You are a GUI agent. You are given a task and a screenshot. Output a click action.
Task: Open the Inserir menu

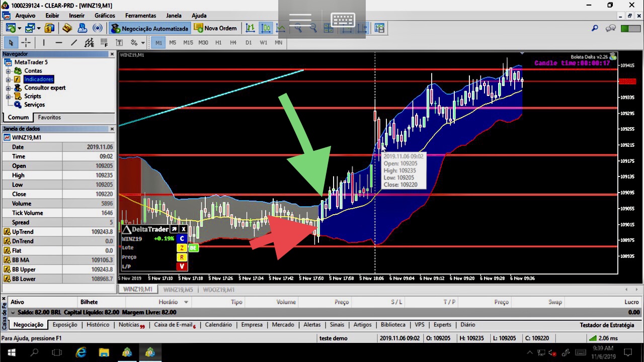[x=76, y=16]
